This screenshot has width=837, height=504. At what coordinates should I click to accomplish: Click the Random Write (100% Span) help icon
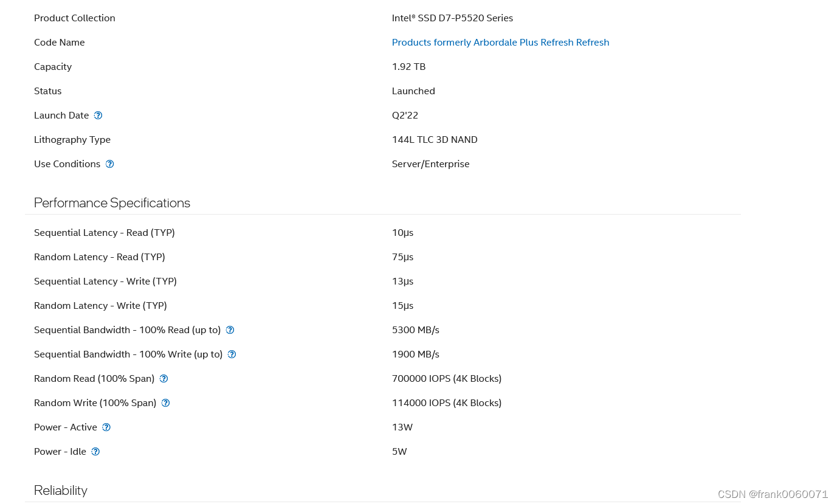pos(165,403)
